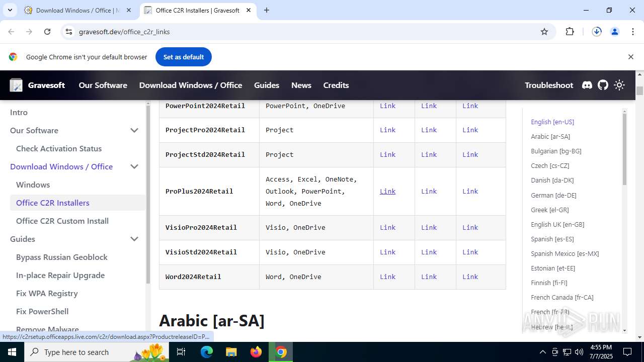Launch Microsoft Edge from taskbar
This screenshot has width=644, height=362.
207,352
